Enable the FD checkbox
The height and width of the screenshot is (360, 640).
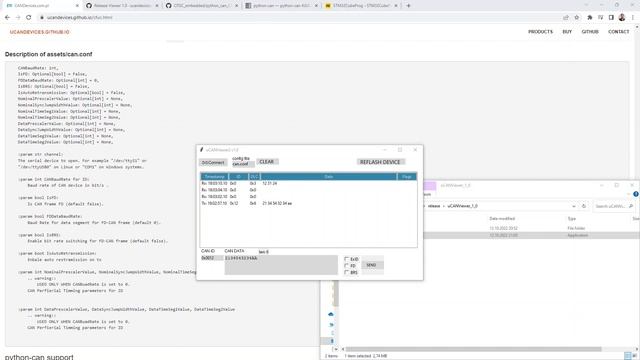point(347,266)
